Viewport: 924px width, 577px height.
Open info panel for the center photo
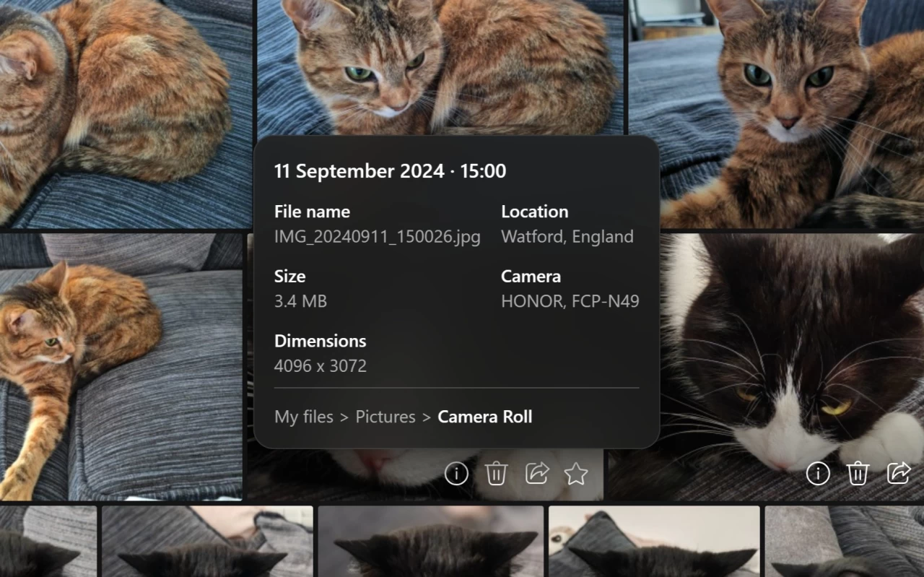point(456,474)
